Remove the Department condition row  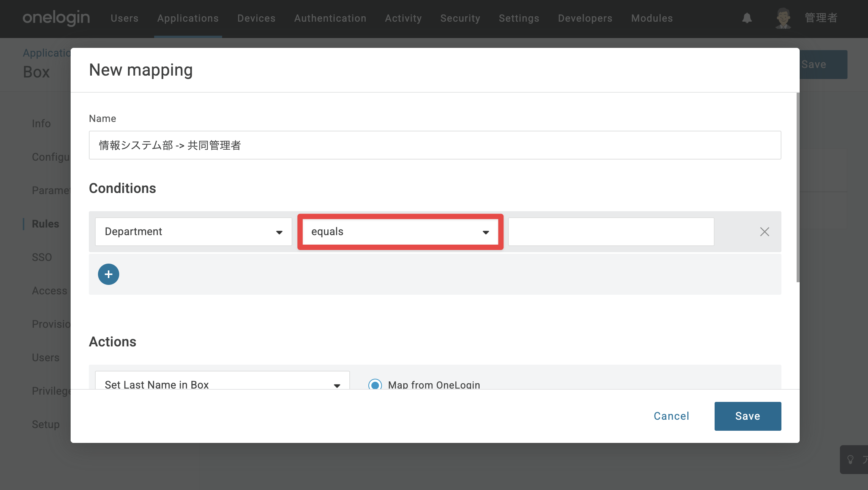[x=764, y=232]
